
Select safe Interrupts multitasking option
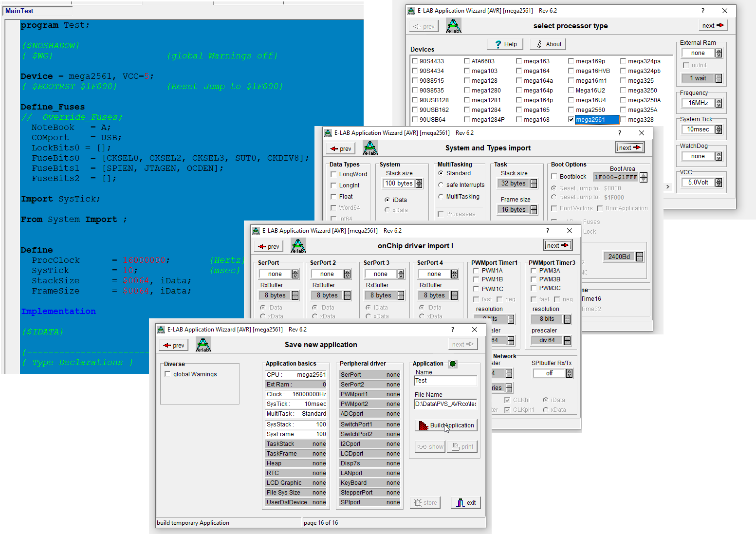pyautogui.click(x=441, y=185)
